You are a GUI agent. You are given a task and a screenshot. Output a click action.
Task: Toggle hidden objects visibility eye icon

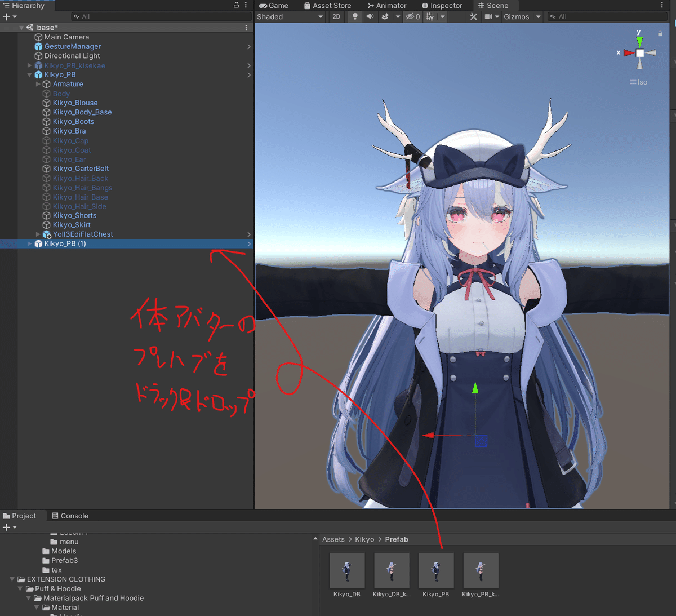click(413, 16)
